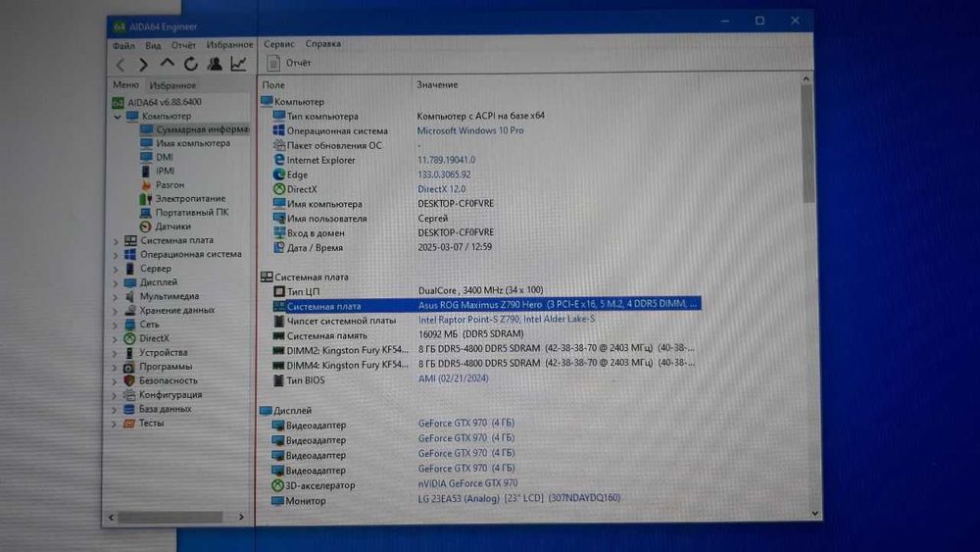Select the База данных tree item
Image resolution: width=980 pixels, height=552 pixels.
[165, 409]
